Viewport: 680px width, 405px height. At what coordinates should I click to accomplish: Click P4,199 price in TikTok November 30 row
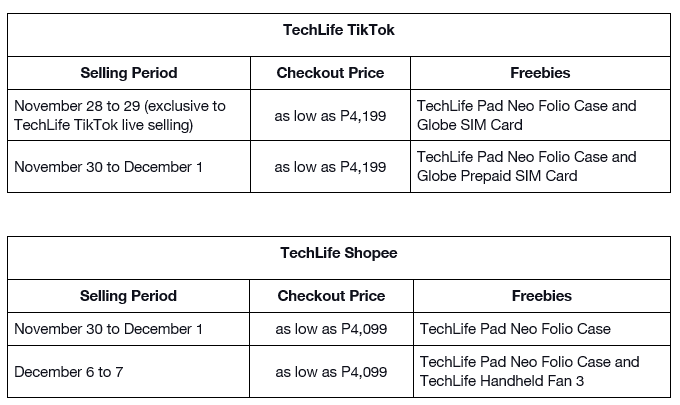pyautogui.click(x=330, y=167)
